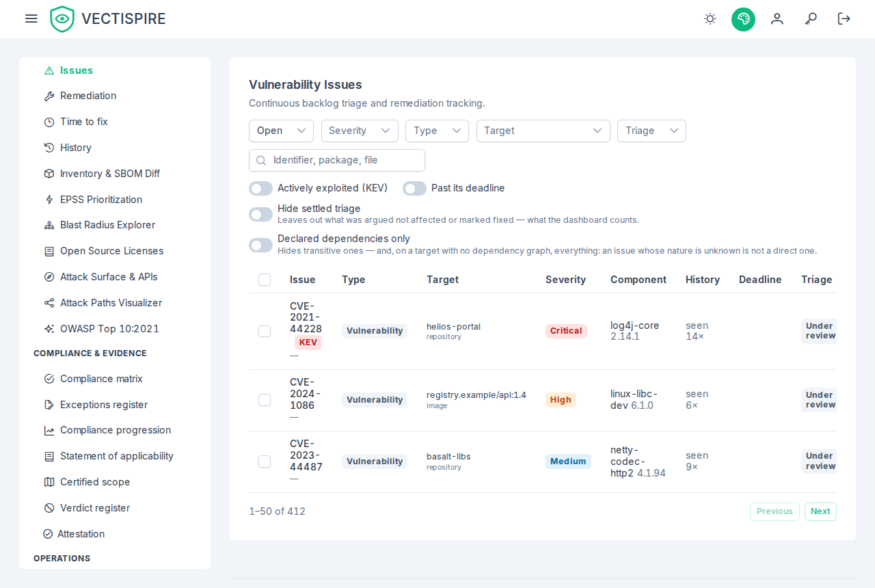Open issue CVE-2024-1086

[305, 393]
